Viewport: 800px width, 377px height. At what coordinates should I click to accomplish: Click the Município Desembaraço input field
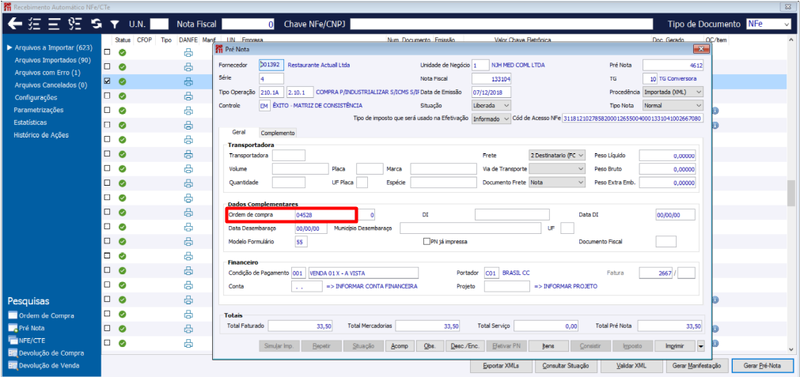tap(470, 228)
